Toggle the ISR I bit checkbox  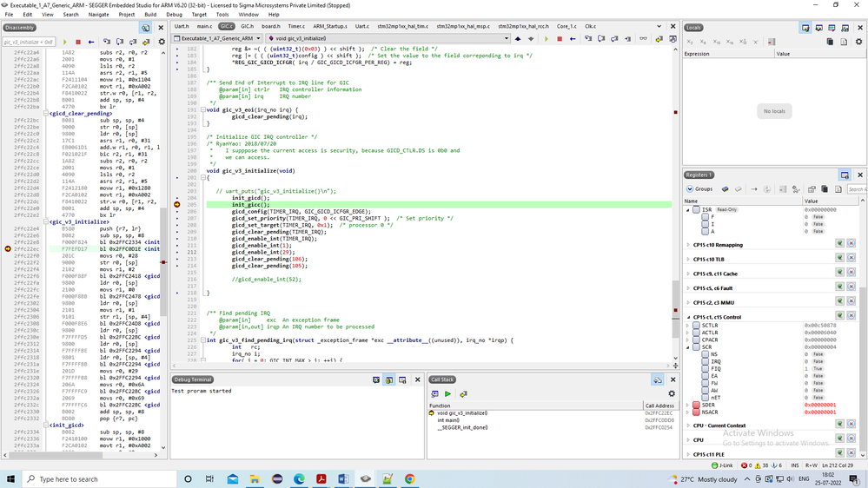click(x=705, y=224)
